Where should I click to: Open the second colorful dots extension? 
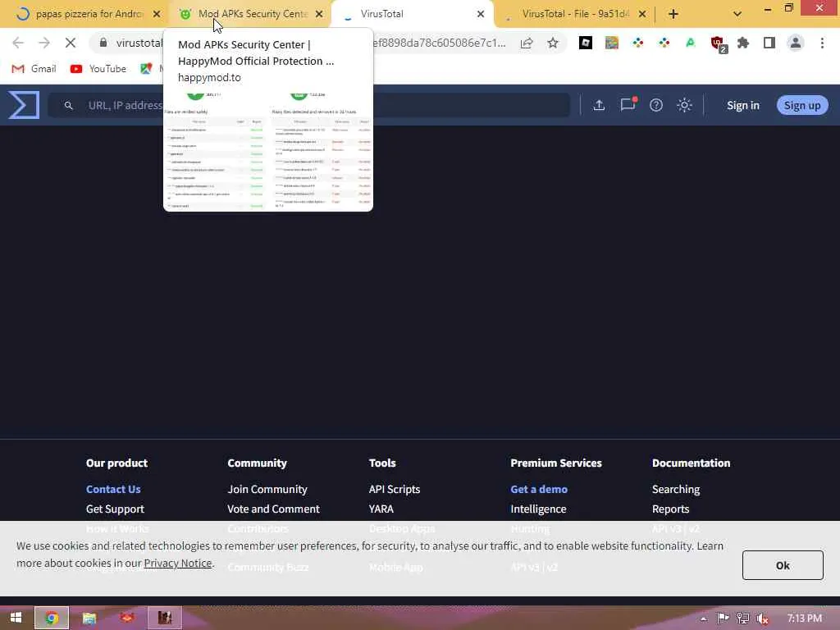click(x=664, y=43)
